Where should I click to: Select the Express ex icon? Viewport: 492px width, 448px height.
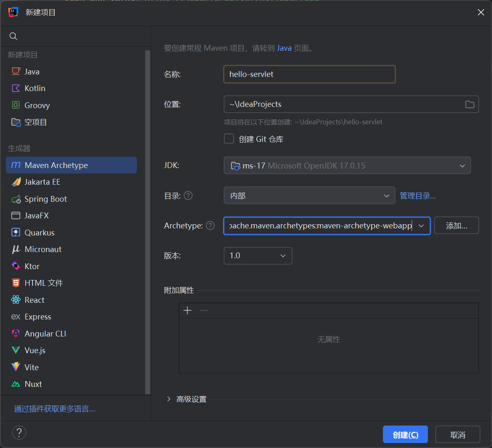[16, 317]
